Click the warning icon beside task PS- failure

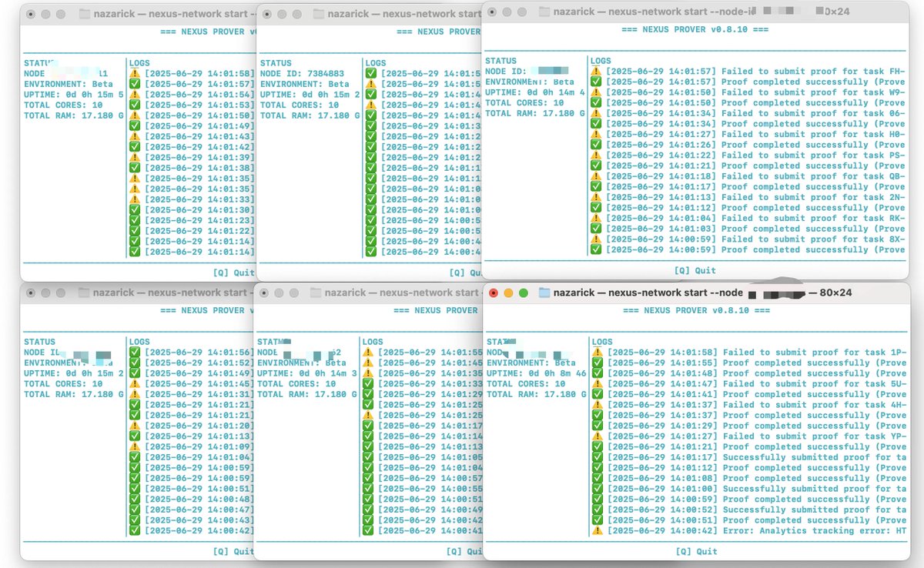pos(596,155)
